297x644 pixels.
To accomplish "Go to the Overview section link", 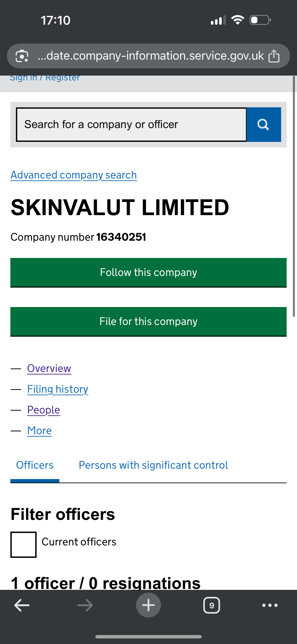I will coord(49,368).
